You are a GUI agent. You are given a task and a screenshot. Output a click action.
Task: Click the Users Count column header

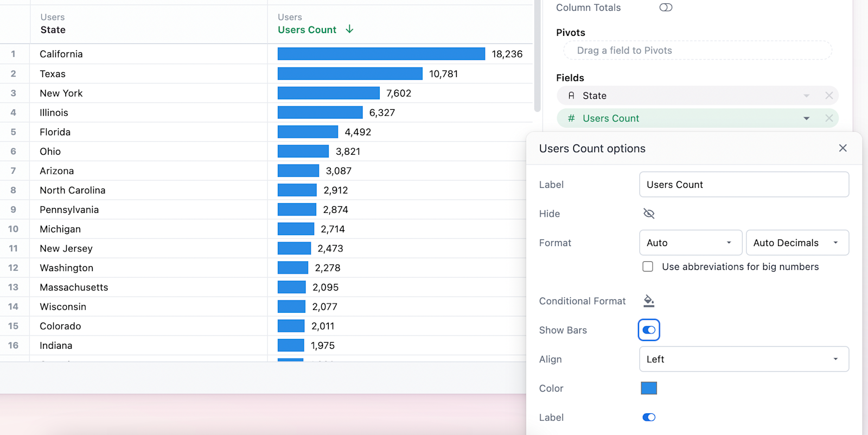point(307,30)
